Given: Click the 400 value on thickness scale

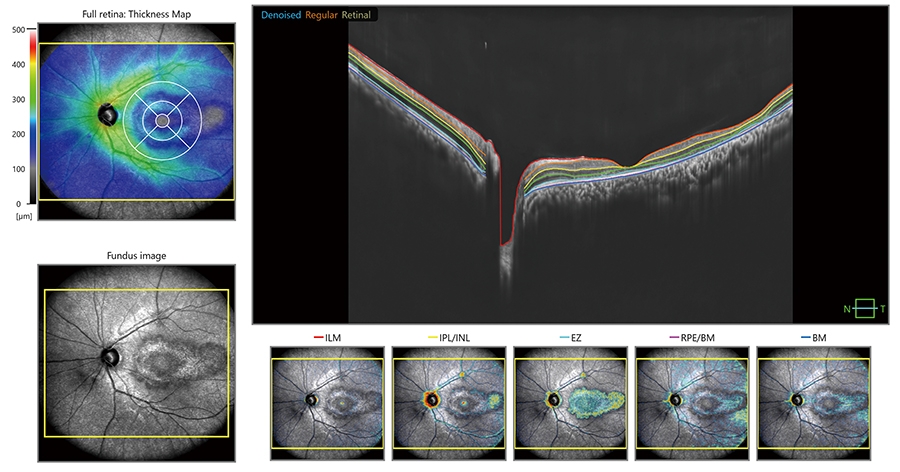Looking at the screenshot, I should 18,65.
